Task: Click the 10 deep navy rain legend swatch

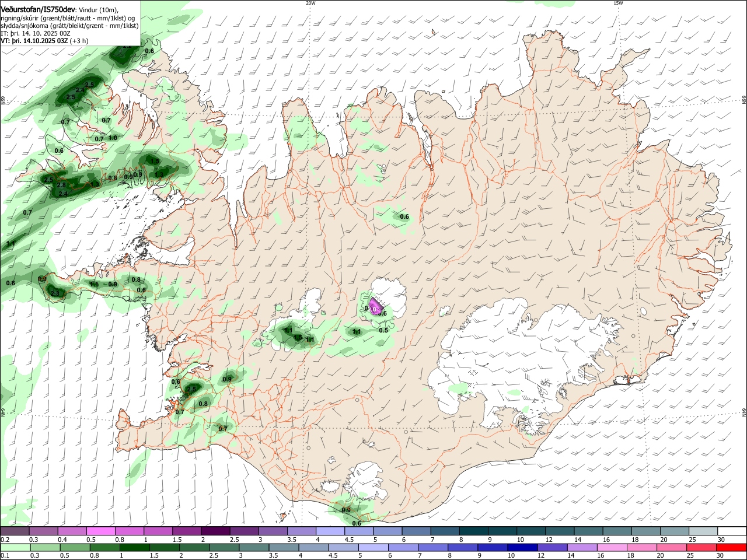Action: 523,547
